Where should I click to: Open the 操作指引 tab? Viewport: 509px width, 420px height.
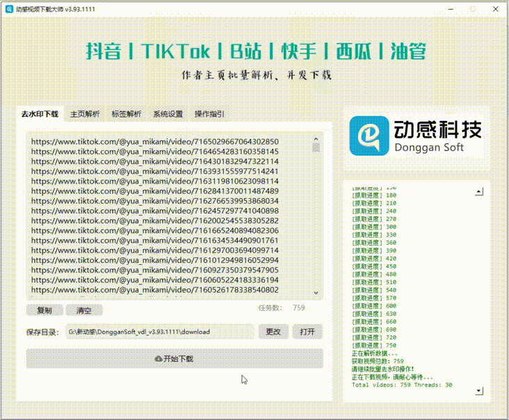(x=209, y=114)
